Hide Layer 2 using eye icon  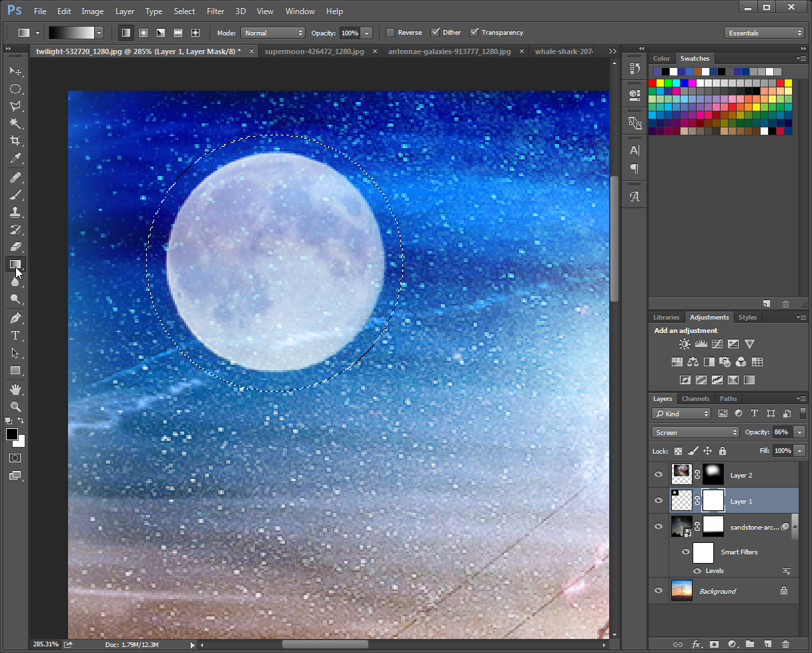pos(659,475)
